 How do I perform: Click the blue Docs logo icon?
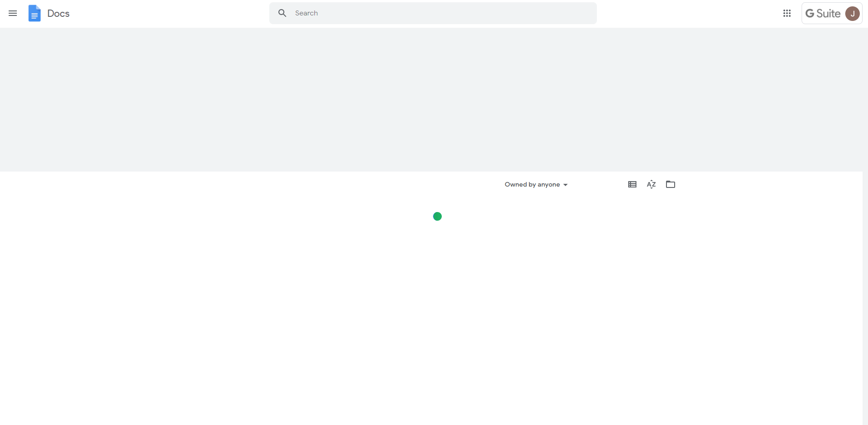click(34, 13)
